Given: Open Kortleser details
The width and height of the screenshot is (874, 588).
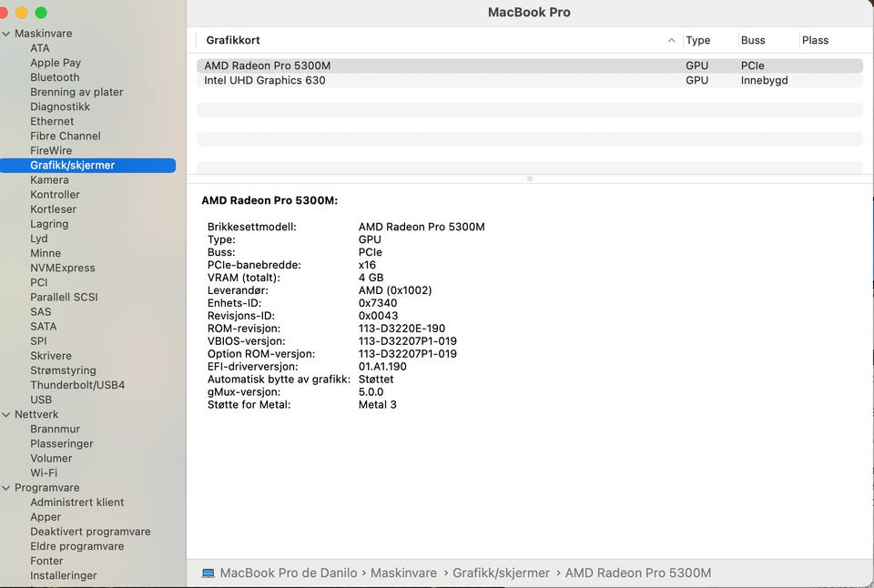Looking at the screenshot, I should 53,209.
